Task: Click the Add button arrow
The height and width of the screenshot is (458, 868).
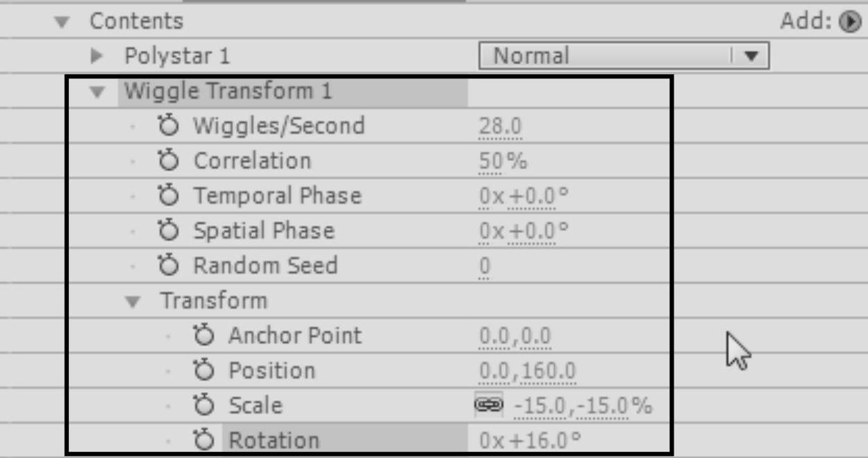Action: [849, 22]
